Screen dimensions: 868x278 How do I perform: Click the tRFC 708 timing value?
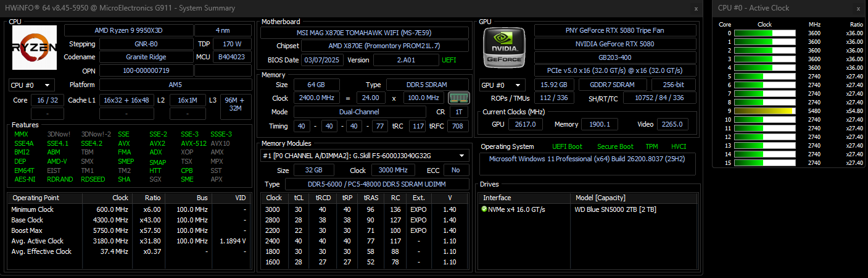click(458, 126)
